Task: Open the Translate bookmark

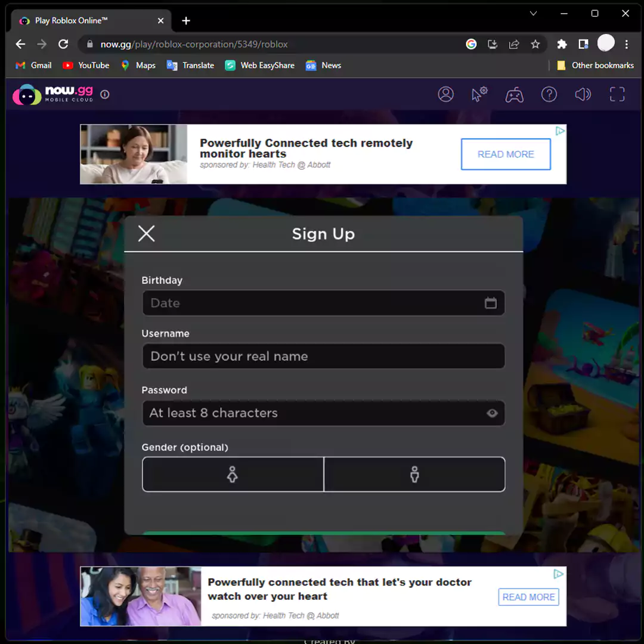Action: tap(190, 66)
